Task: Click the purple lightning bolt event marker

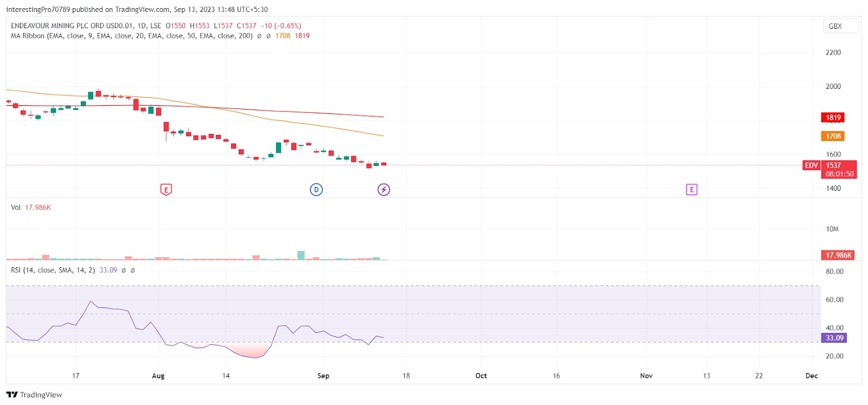Action: tap(384, 190)
